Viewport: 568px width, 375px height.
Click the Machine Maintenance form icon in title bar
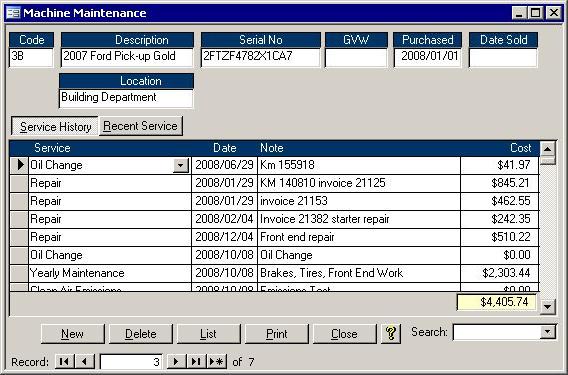click(13, 13)
